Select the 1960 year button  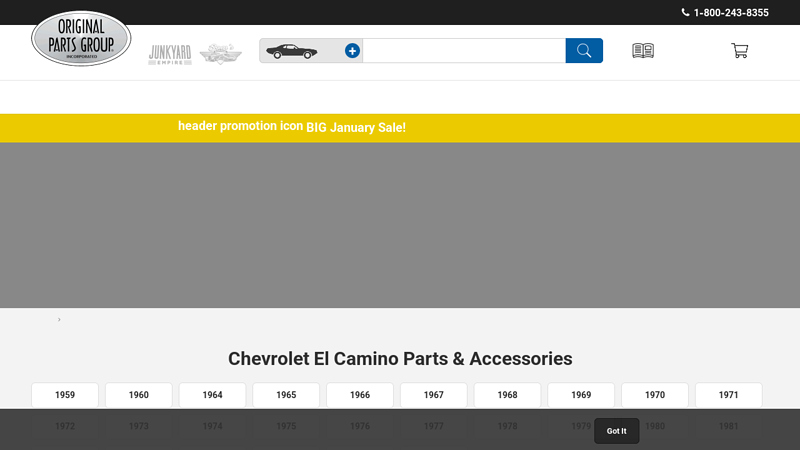(139, 395)
